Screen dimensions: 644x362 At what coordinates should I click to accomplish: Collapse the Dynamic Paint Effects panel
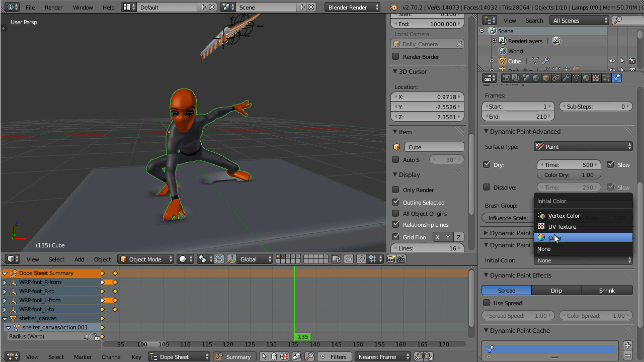point(487,275)
